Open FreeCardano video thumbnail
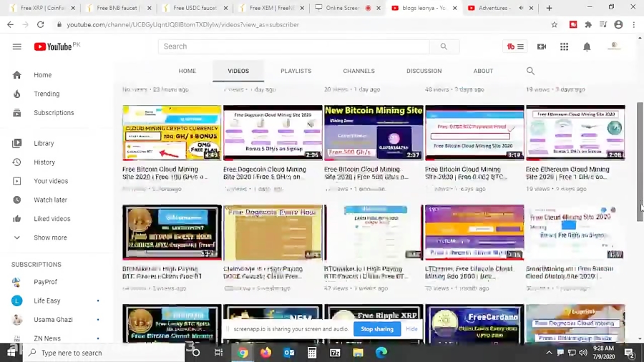644x362 pixels. click(x=474, y=324)
